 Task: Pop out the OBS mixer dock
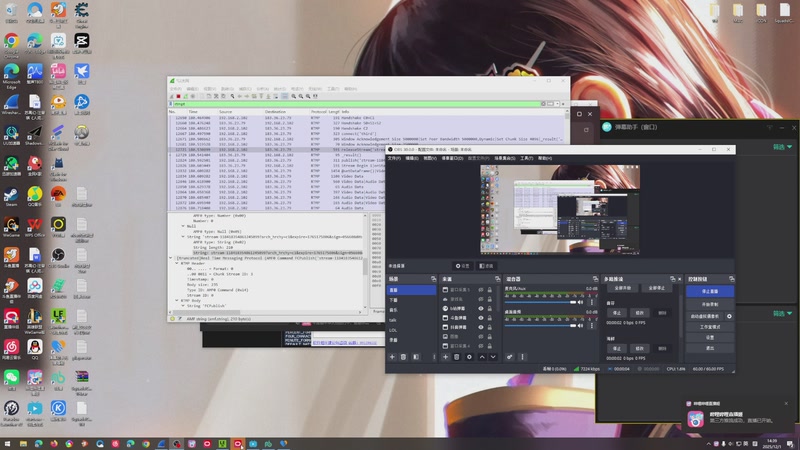click(x=596, y=279)
